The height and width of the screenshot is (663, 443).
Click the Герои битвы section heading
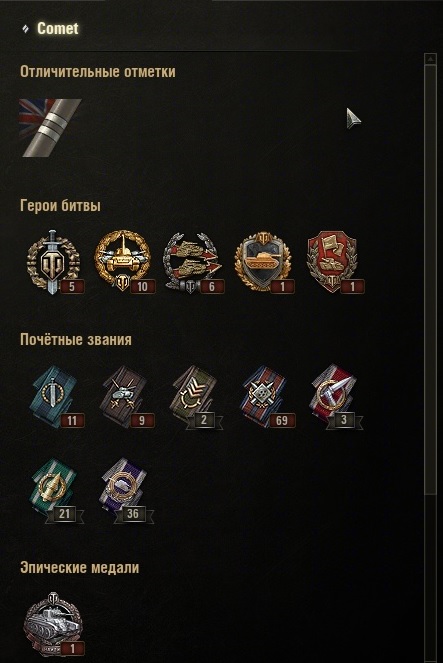(x=60, y=206)
